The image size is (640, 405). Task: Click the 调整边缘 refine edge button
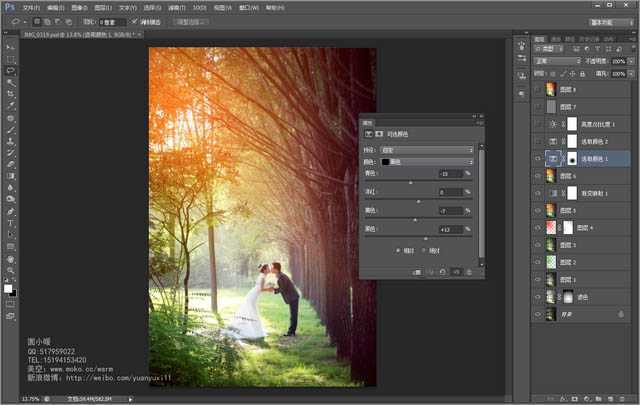(x=191, y=22)
